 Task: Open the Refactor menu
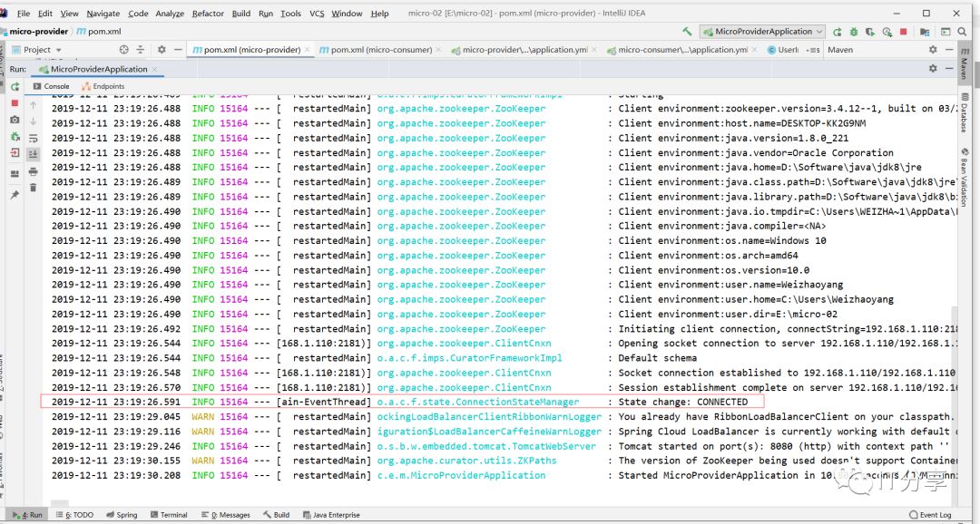click(x=208, y=13)
